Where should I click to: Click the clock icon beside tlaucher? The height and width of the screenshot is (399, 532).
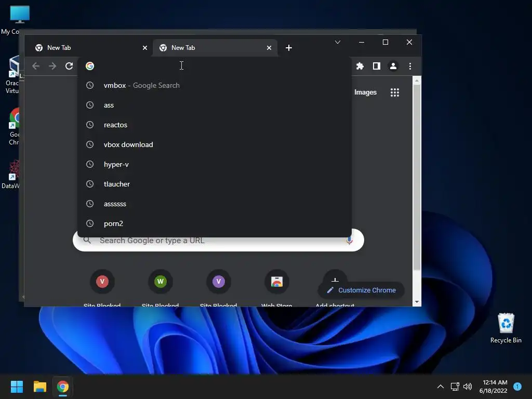90,184
